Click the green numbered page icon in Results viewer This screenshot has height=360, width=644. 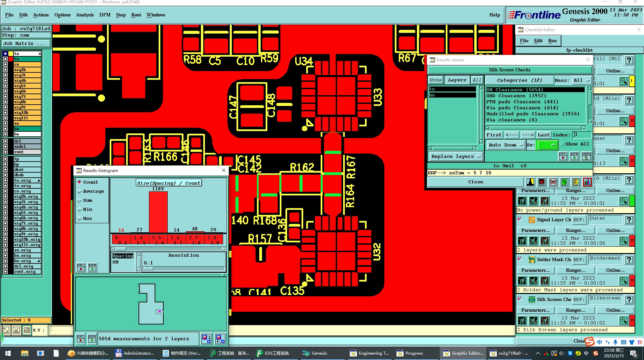pyautogui.click(x=565, y=182)
